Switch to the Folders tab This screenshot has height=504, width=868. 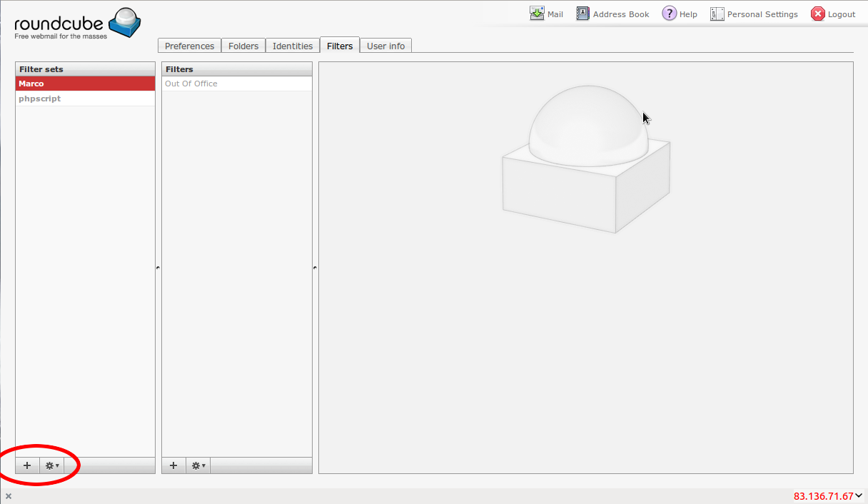243,46
